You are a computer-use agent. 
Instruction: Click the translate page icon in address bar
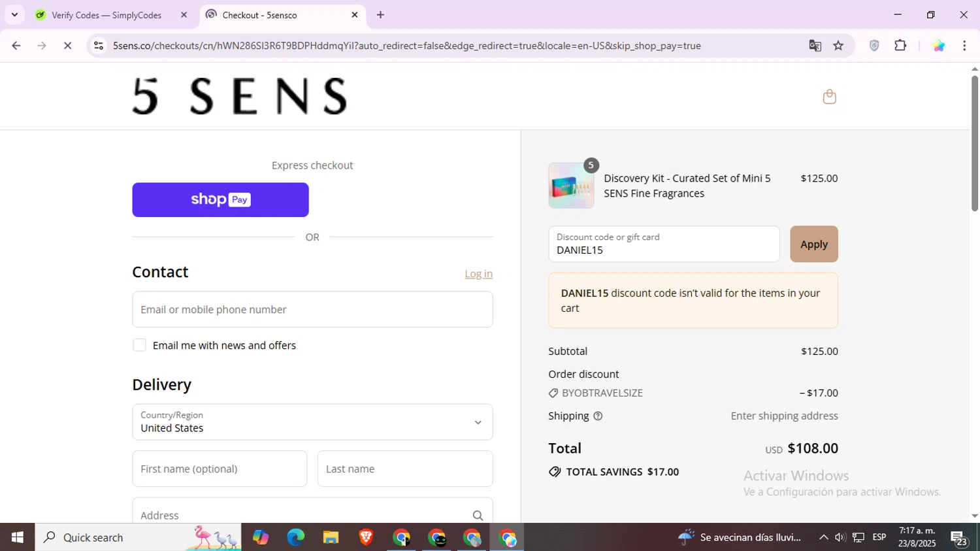pos(815,46)
